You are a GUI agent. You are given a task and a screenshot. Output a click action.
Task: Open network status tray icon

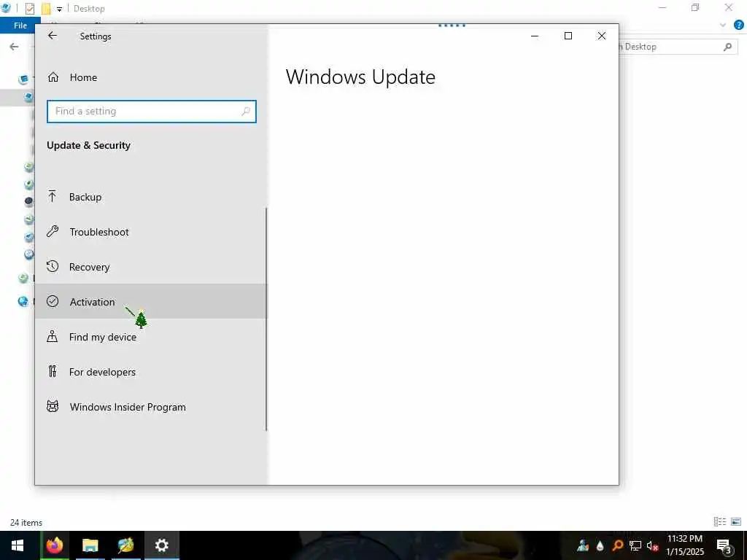click(x=635, y=545)
